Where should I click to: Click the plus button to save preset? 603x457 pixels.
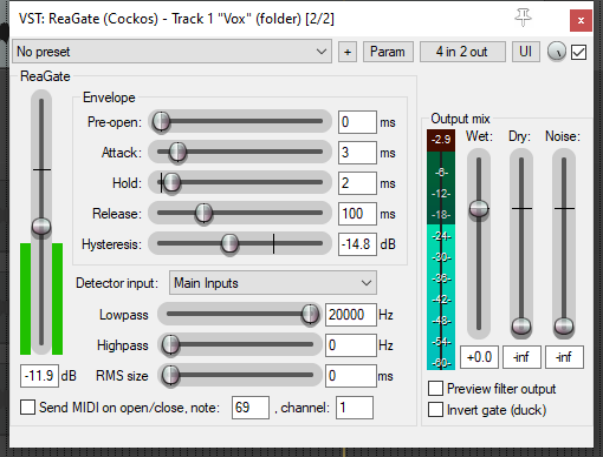[x=347, y=52]
